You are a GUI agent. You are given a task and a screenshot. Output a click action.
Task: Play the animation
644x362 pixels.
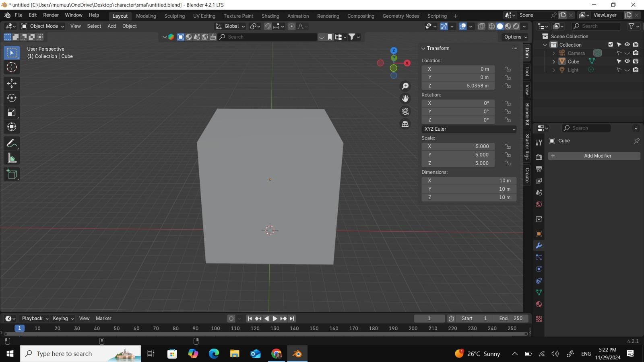click(275, 318)
